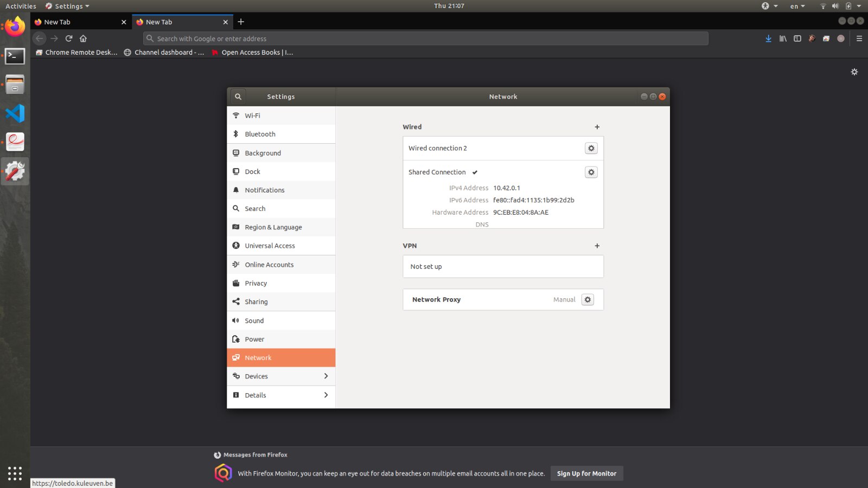The height and width of the screenshot is (488, 868).
Task: Open the accessibility menu in top bar
Action: pos(769,6)
